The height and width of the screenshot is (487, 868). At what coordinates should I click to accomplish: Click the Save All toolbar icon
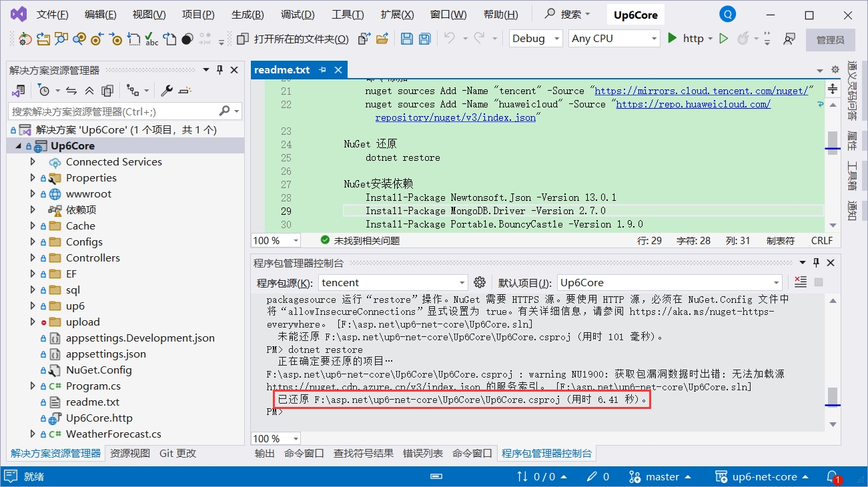424,39
